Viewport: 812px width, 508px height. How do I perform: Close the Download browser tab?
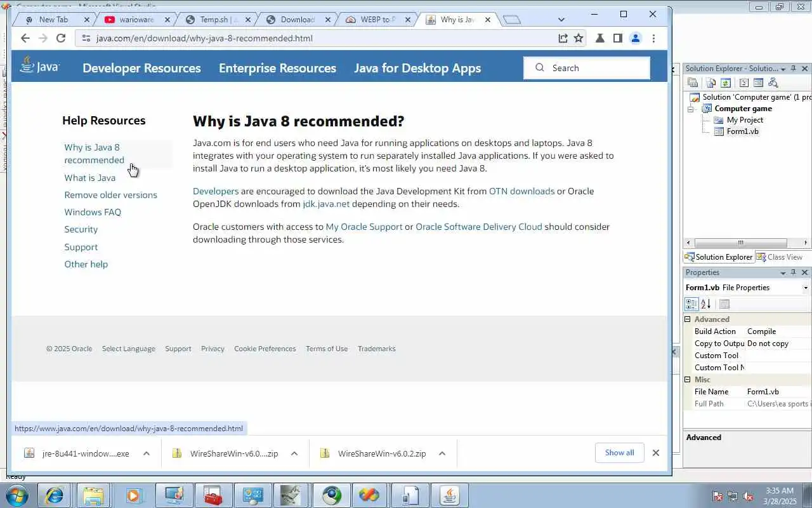pyautogui.click(x=328, y=20)
